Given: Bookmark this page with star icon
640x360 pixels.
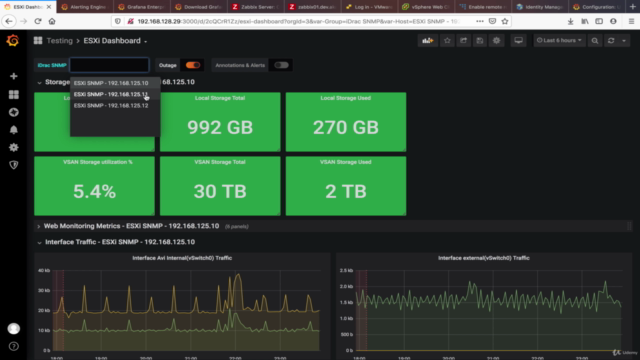Looking at the screenshot, I should (505, 21).
